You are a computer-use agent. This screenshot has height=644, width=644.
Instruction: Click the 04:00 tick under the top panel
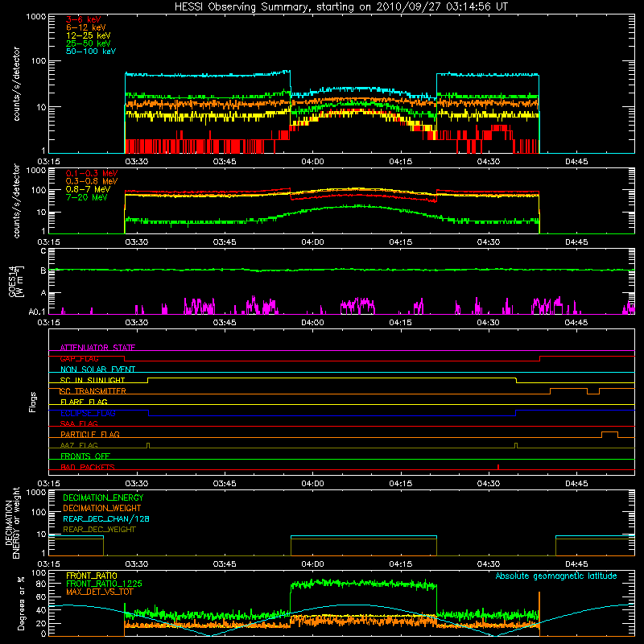pos(312,162)
